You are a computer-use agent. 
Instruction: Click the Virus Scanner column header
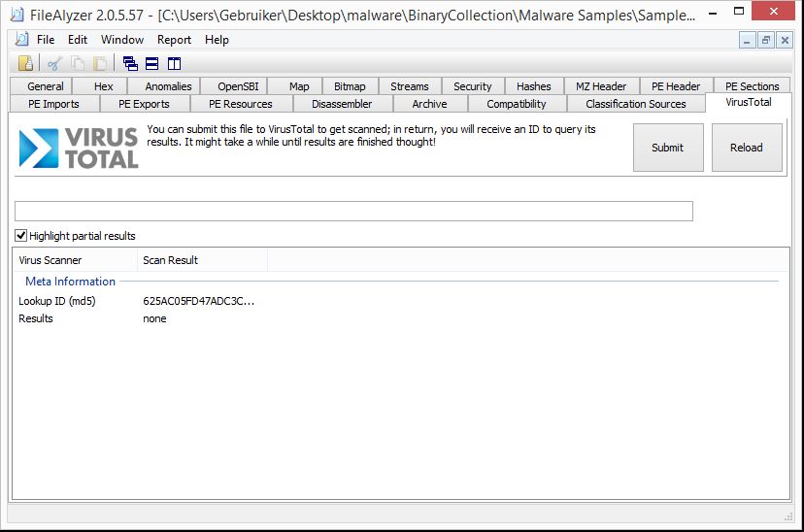click(x=76, y=260)
